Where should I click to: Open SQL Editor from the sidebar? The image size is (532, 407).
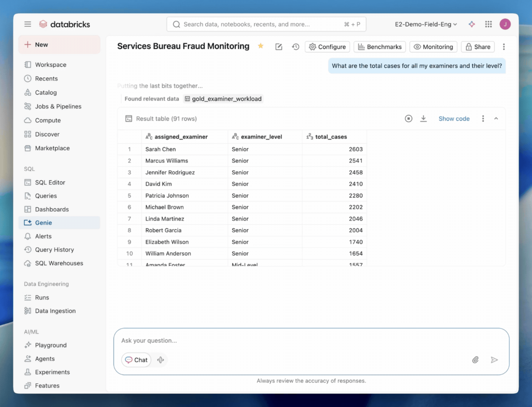tap(49, 182)
